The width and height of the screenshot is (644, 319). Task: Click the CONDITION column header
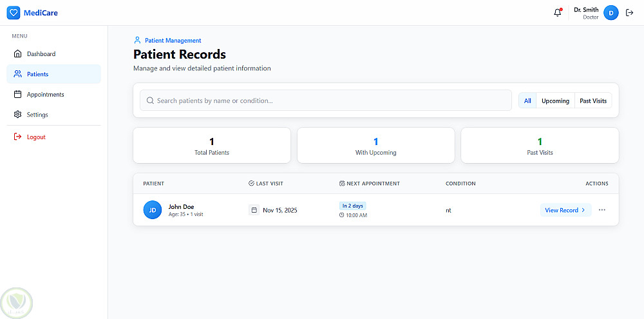pos(460,183)
